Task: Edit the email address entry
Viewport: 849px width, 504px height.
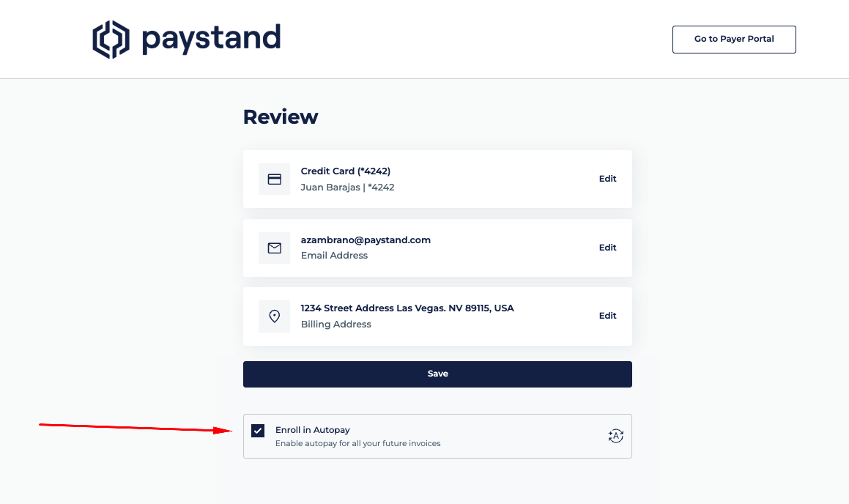Action: click(607, 248)
